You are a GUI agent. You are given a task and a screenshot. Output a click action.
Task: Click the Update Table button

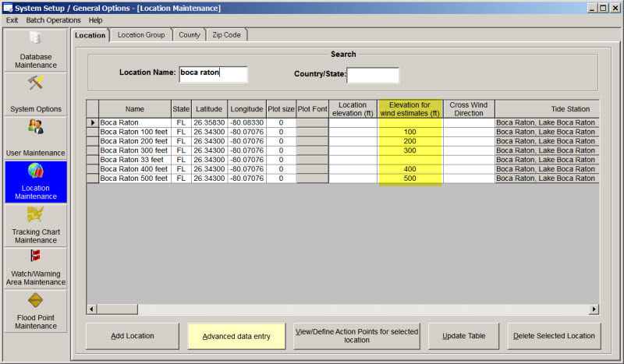click(463, 336)
